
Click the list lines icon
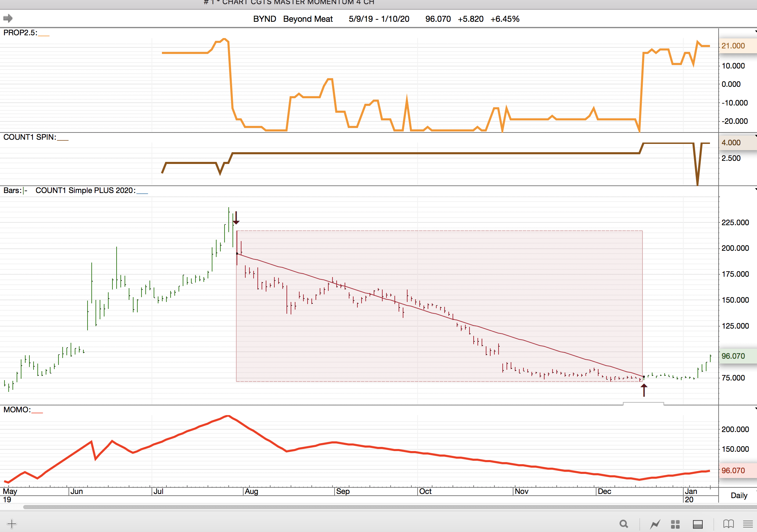click(x=748, y=524)
